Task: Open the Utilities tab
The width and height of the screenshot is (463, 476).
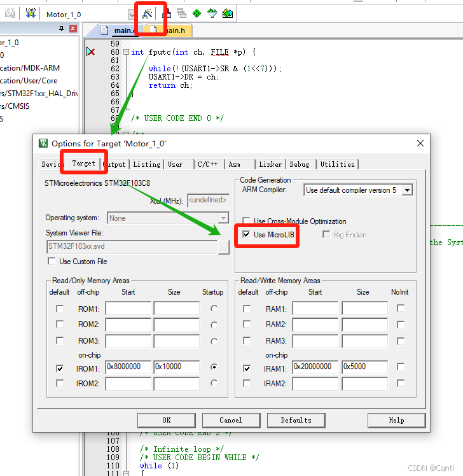Action: click(337, 164)
